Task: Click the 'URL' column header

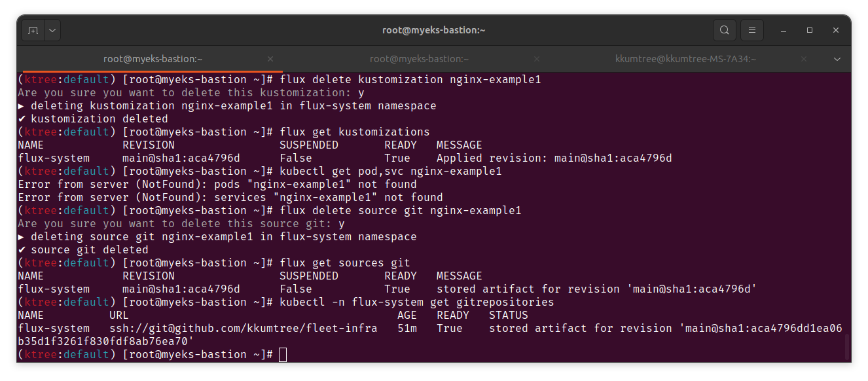Action: 119,316
